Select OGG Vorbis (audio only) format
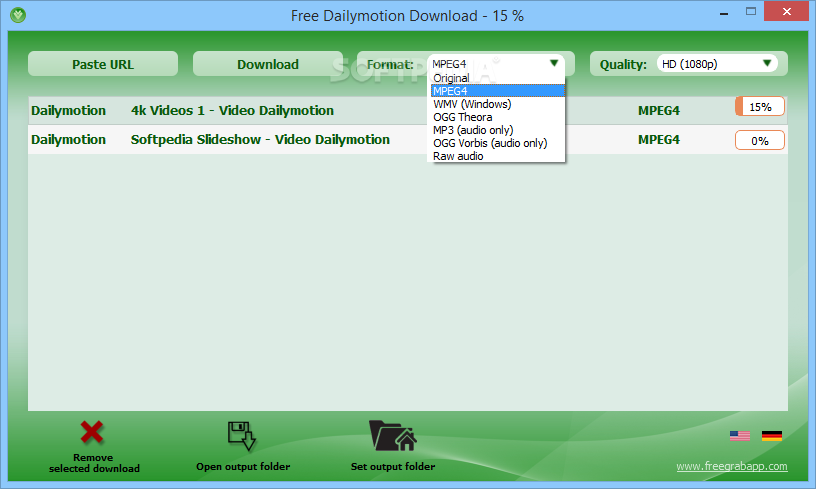Viewport: 816px width, 489px height. pos(498,143)
